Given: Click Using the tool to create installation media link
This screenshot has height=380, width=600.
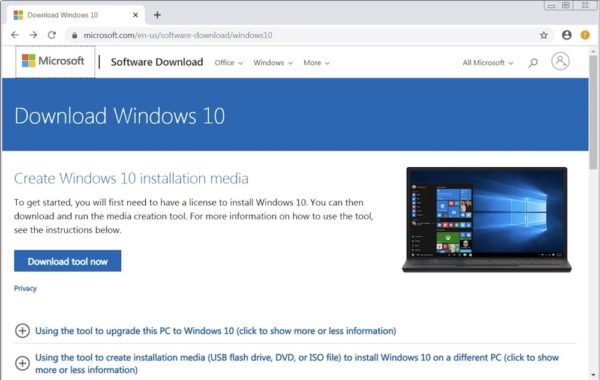Looking at the screenshot, I should tap(297, 364).
